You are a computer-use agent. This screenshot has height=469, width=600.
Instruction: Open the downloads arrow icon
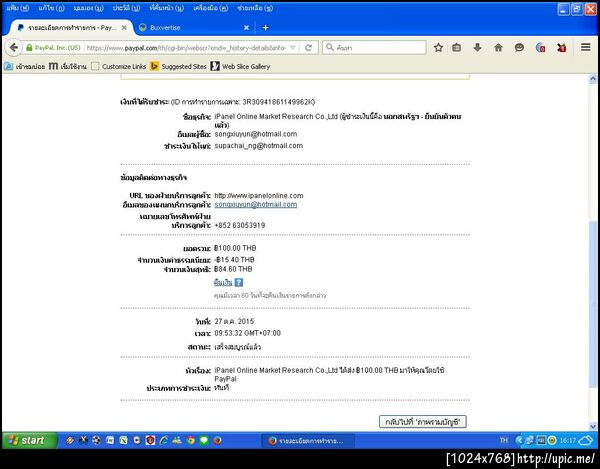pos(477,47)
